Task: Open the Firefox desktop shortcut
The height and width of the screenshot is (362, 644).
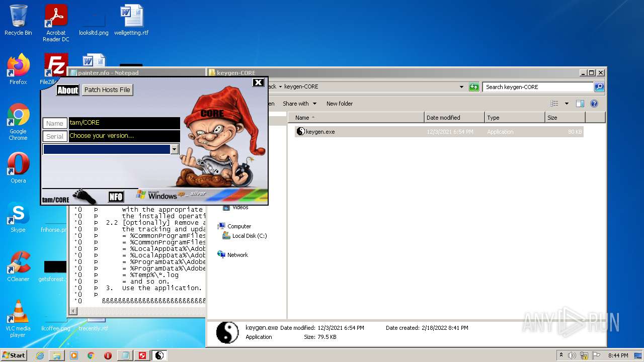Action: [x=18, y=69]
